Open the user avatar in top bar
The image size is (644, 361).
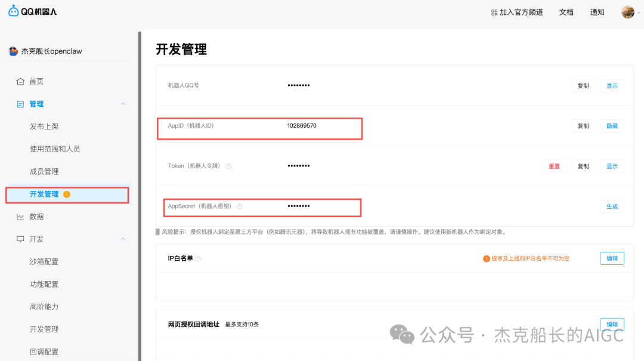pos(627,12)
